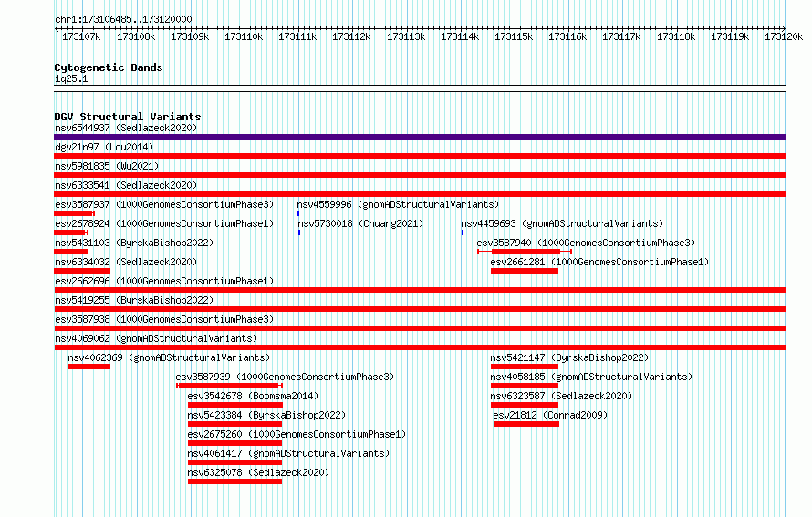
Task: Select esv2678924 (1000GenomesConsortiumPhase1) label
Action: click(x=164, y=223)
